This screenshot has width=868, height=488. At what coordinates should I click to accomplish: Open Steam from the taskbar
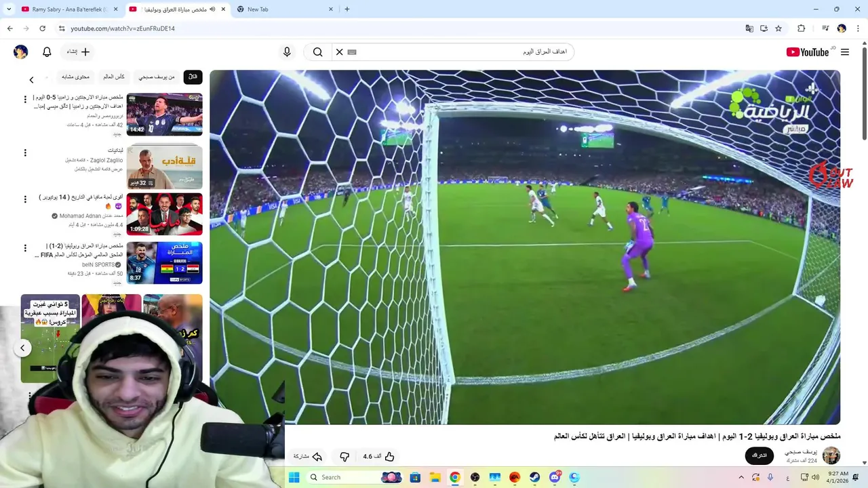point(534,477)
